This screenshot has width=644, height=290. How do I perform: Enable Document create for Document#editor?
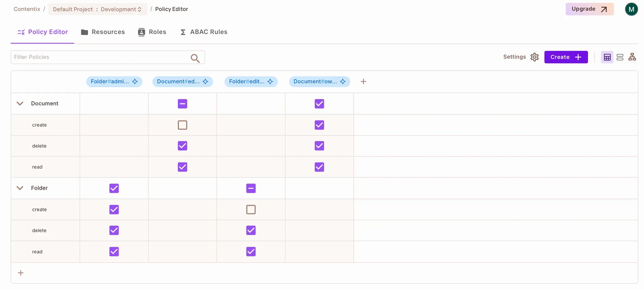click(x=182, y=125)
